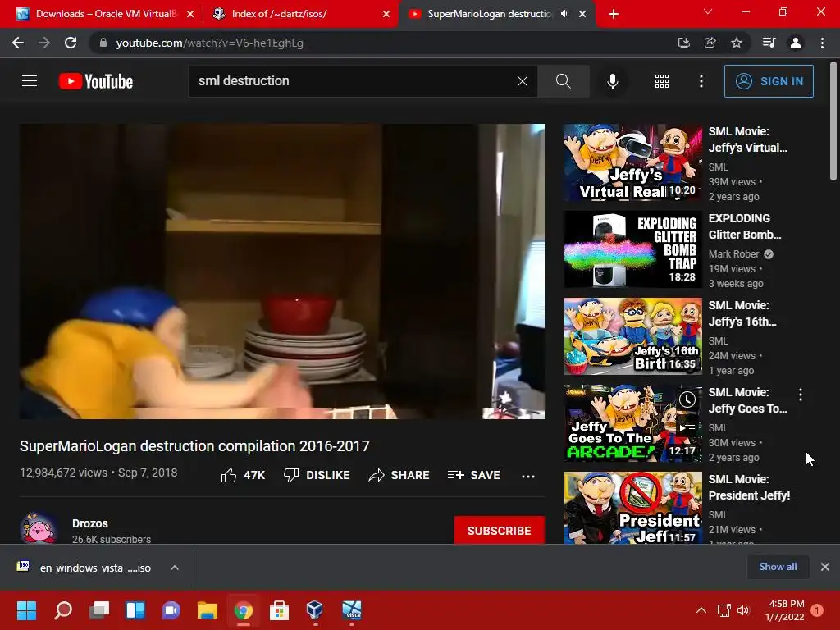Open the clock and date 4:58 PM
840x630 pixels.
[786, 610]
